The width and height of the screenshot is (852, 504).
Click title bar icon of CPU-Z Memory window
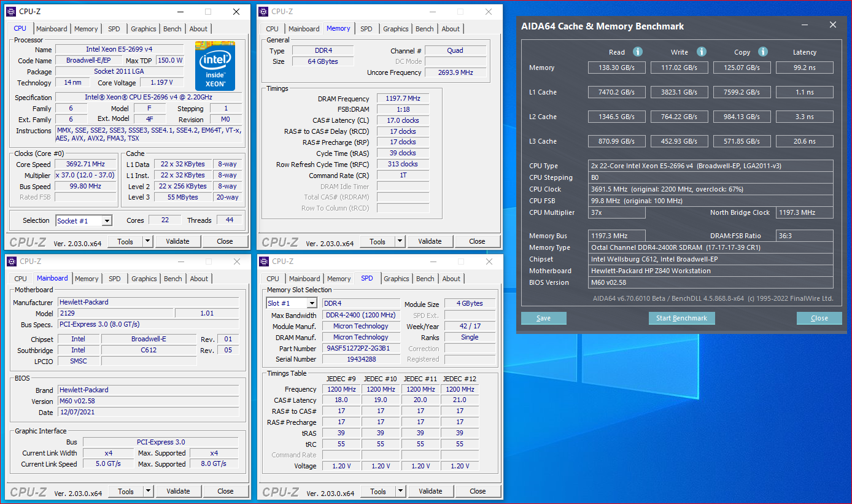pos(263,12)
